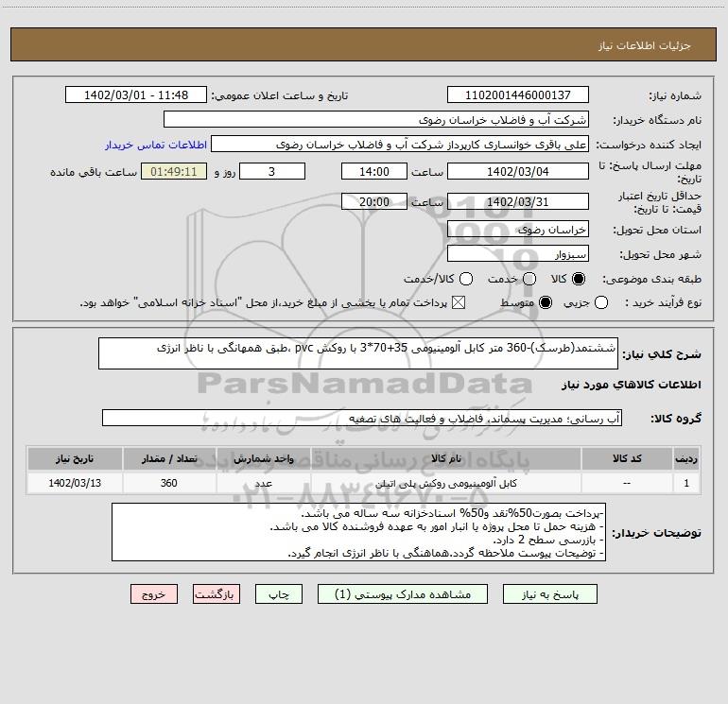728x704 pixels.
Task: Click the بازگشت back button
Action: pos(217,594)
